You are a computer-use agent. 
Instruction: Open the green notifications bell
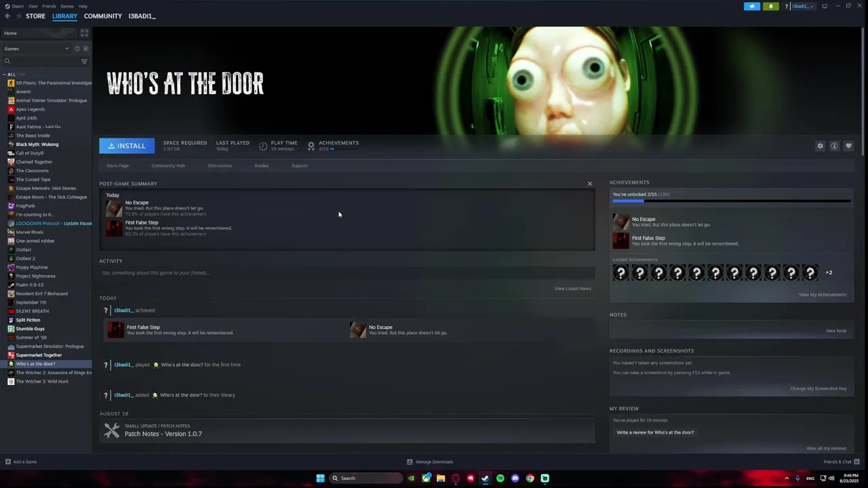click(771, 6)
